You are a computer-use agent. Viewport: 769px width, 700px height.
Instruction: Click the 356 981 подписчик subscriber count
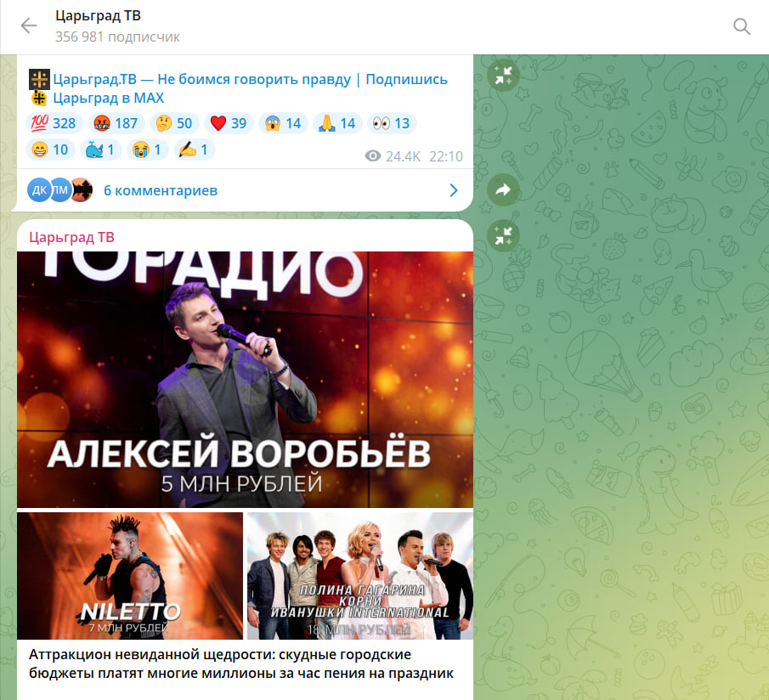(117, 37)
